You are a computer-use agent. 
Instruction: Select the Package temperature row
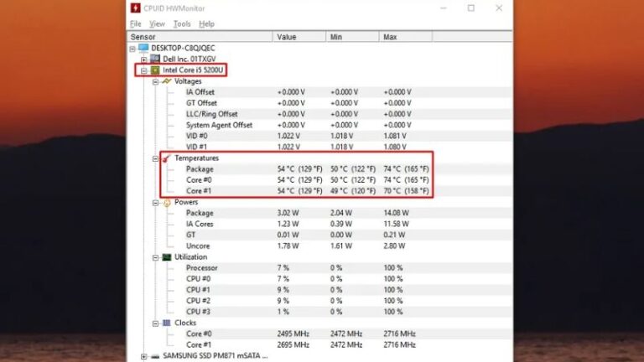[320, 169]
